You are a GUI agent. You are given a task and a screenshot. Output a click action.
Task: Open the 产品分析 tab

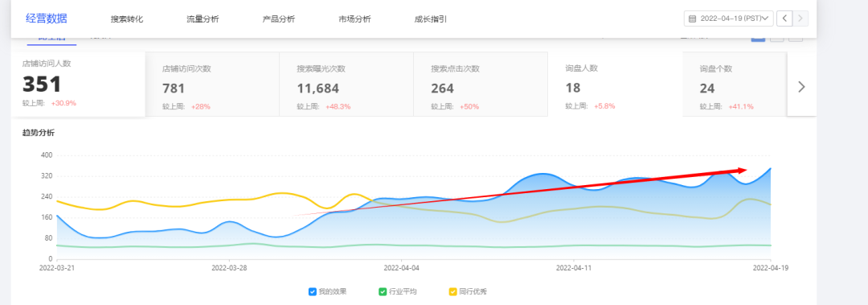278,19
